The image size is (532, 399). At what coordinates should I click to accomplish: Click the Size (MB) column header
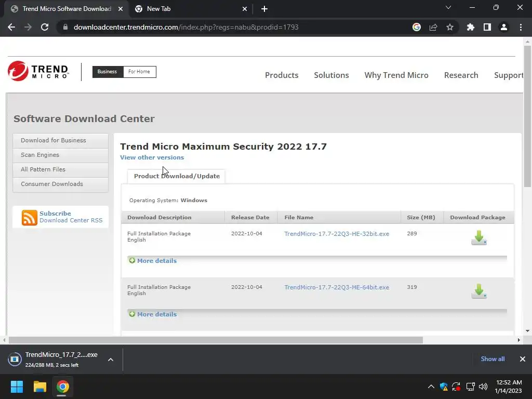tap(421, 218)
